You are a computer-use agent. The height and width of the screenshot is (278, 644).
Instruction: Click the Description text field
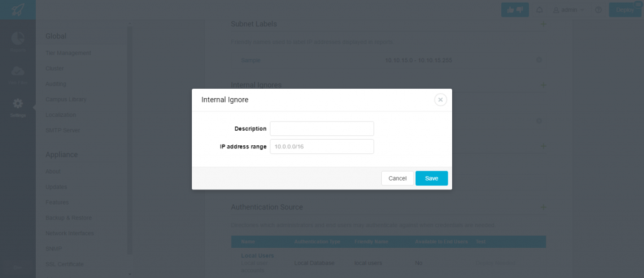pyautogui.click(x=321, y=128)
